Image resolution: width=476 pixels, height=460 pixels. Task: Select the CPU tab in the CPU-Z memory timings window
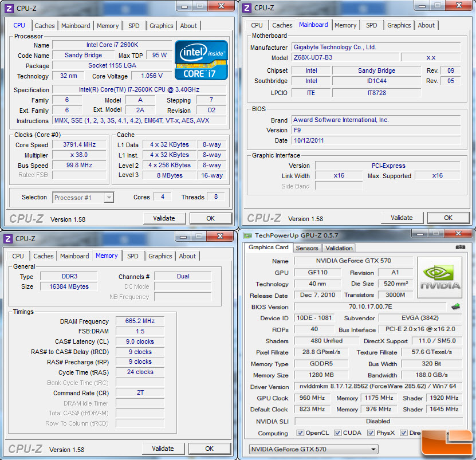pyautogui.click(x=18, y=256)
